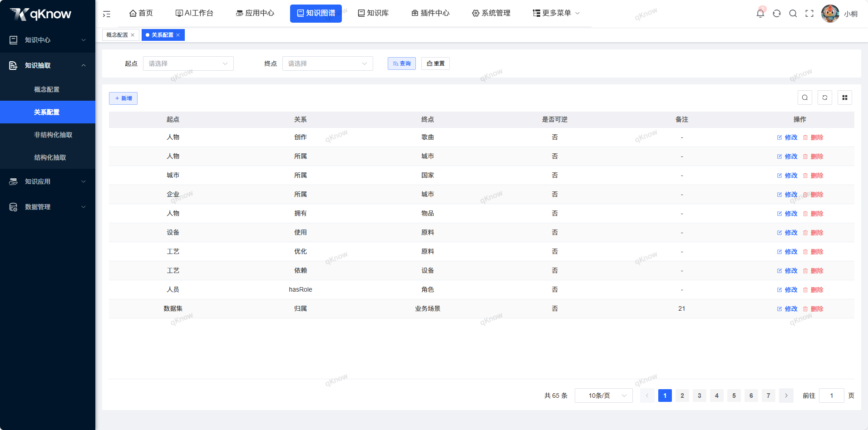Image resolution: width=868 pixels, height=430 pixels.
Task: Click the 查询 button
Action: pyautogui.click(x=402, y=64)
